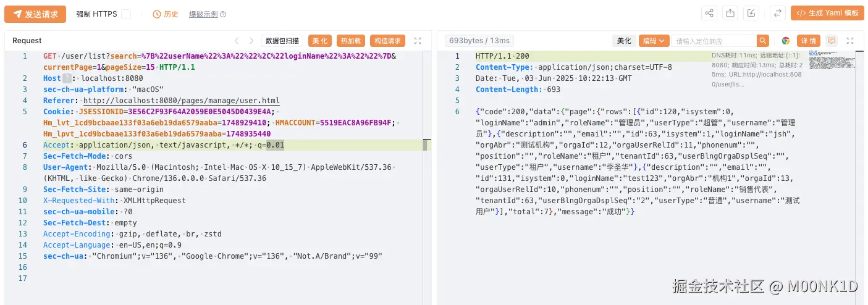Expand the Request editor to fullscreen
Viewport: 868px width, 305px height.
click(x=418, y=41)
